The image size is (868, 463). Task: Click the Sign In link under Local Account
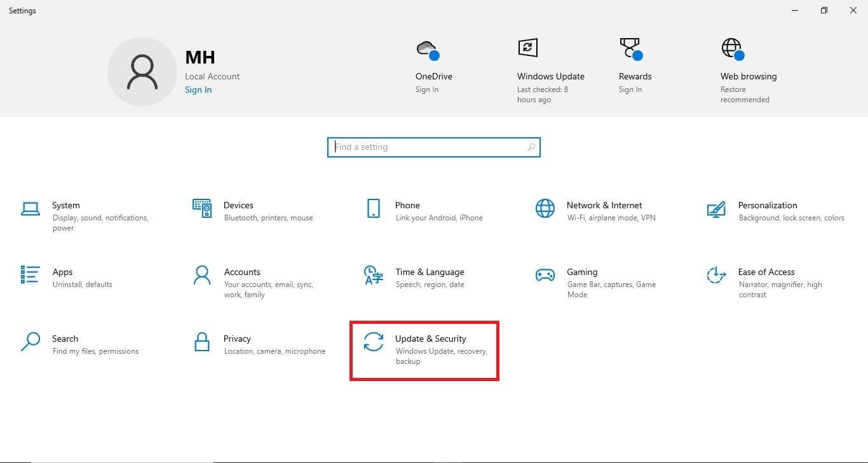tap(198, 90)
